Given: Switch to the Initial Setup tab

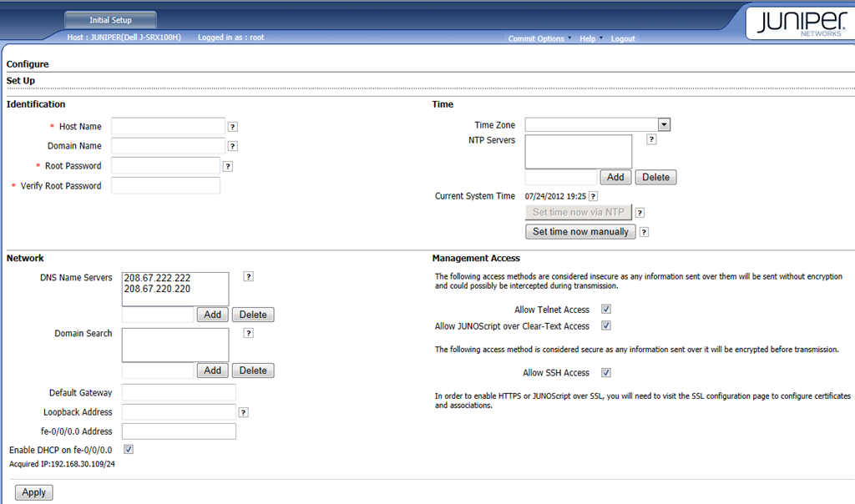Looking at the screenshot, I should tap(110, 20).
